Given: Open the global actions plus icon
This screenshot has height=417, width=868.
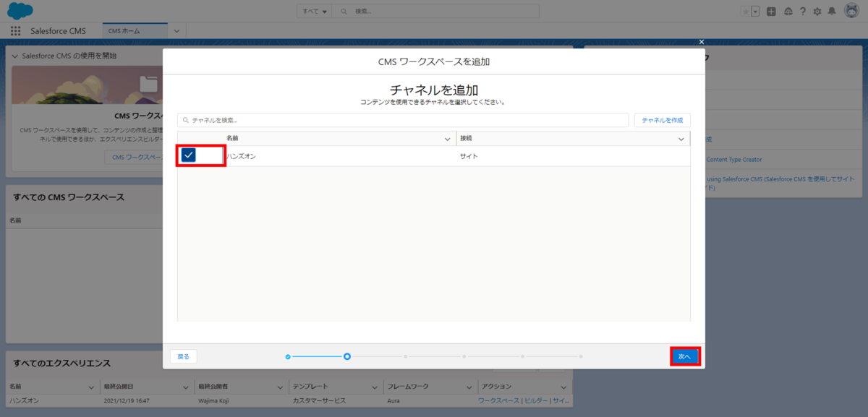Looking at the screenshot, I should click(772, 12).
